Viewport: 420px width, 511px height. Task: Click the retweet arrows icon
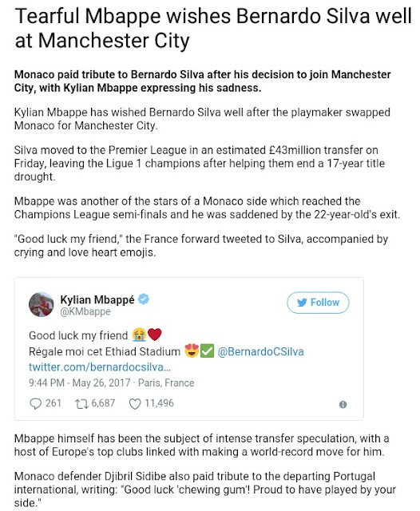pyautogui.click(x=81, y=404)
